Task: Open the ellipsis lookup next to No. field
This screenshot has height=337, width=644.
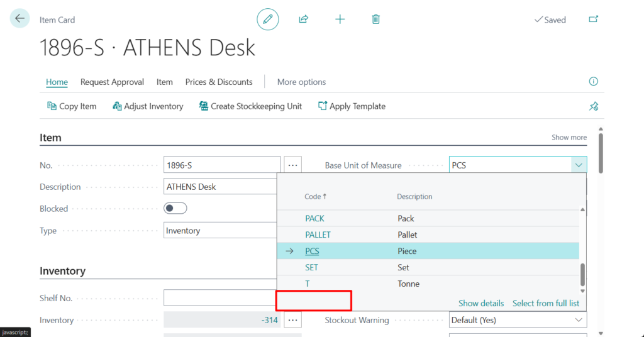Action: pos(292,165)
